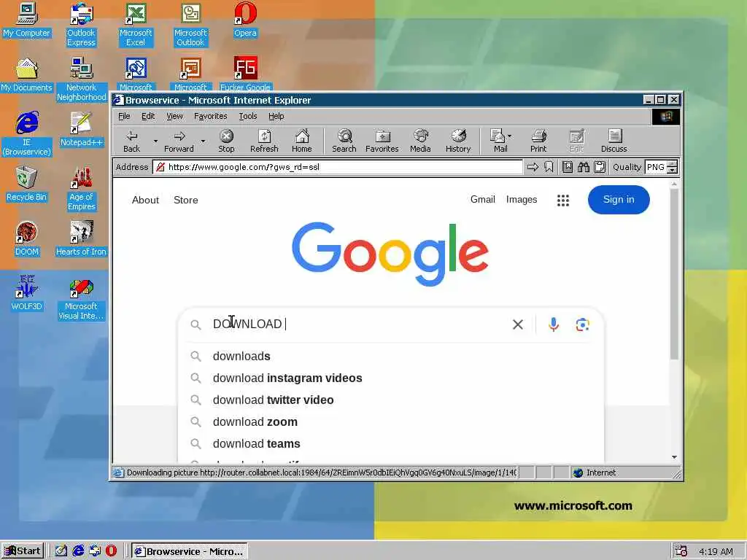Open the Mail toolbar button
The image size is (747, 560).
pos(499,141)
